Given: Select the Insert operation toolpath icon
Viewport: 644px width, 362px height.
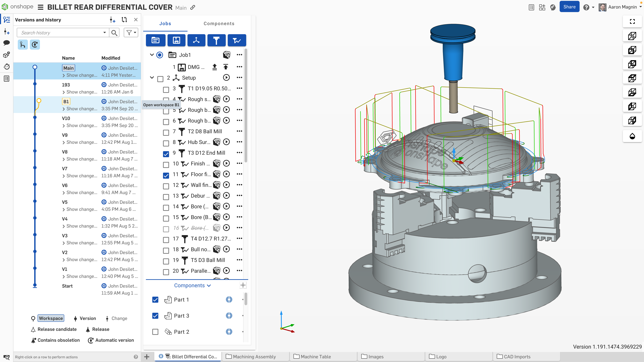Looking at the screenshot, I should 236,40.
